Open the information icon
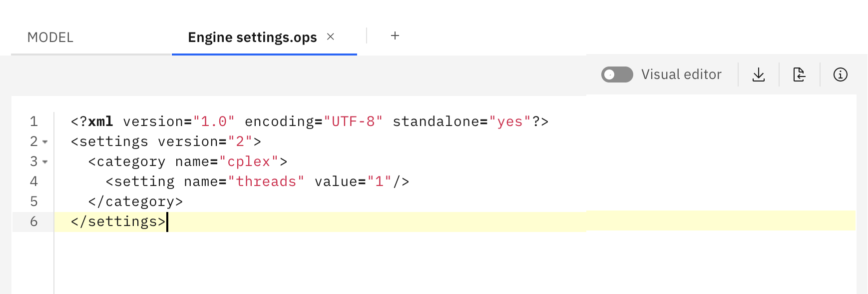The image size is (868, 294). (x=841, y=74)
